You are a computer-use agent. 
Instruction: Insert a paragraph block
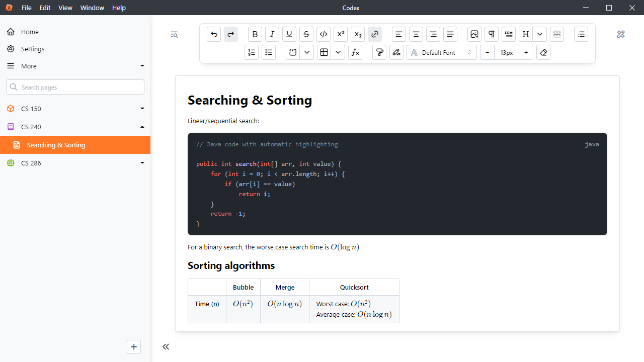pyautogui.click(x=492, y=34)
